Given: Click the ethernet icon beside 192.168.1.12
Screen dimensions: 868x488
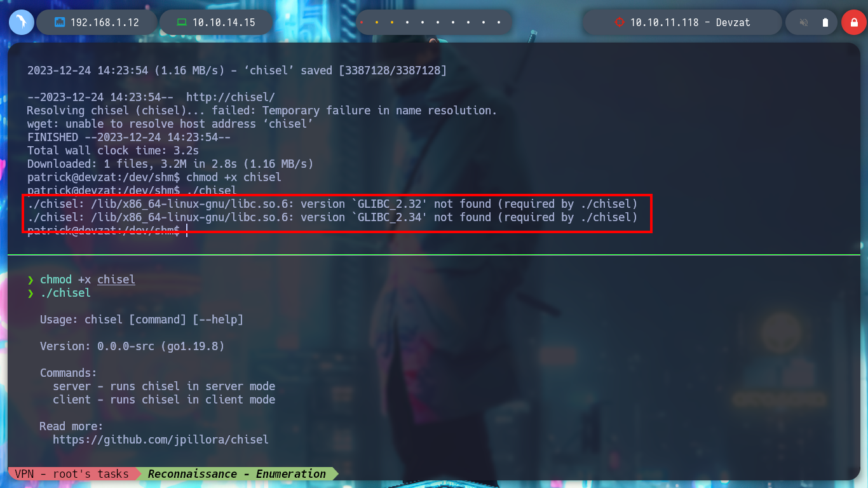Looking at the screenshot, I should coord(60,22).
